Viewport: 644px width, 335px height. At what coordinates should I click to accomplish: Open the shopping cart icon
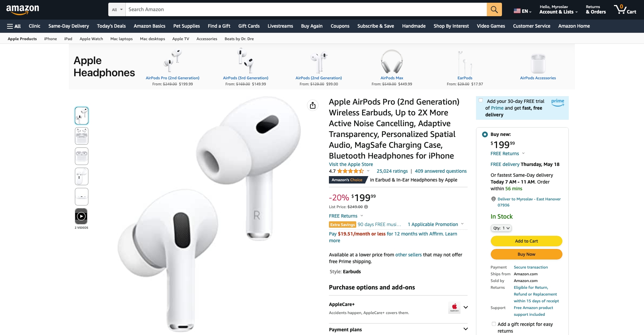pos(625,9)
